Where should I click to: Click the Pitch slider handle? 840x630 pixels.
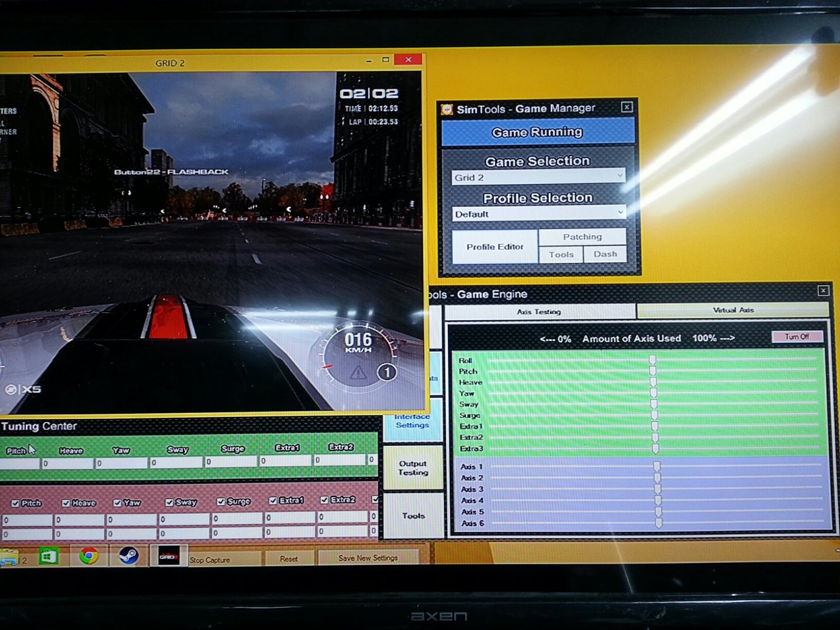click(653, 371)
